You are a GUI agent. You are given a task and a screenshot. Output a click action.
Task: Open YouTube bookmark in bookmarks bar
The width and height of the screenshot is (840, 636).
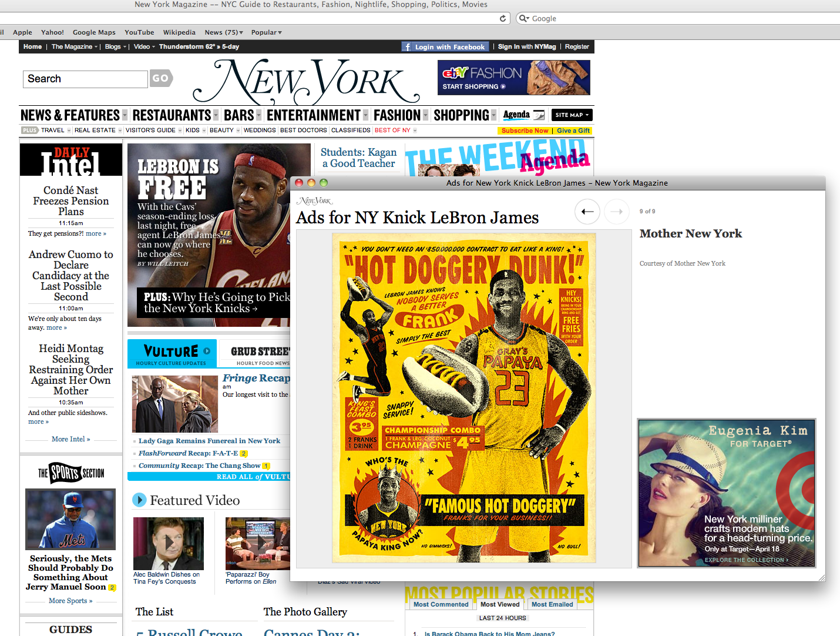pos(139,32)
